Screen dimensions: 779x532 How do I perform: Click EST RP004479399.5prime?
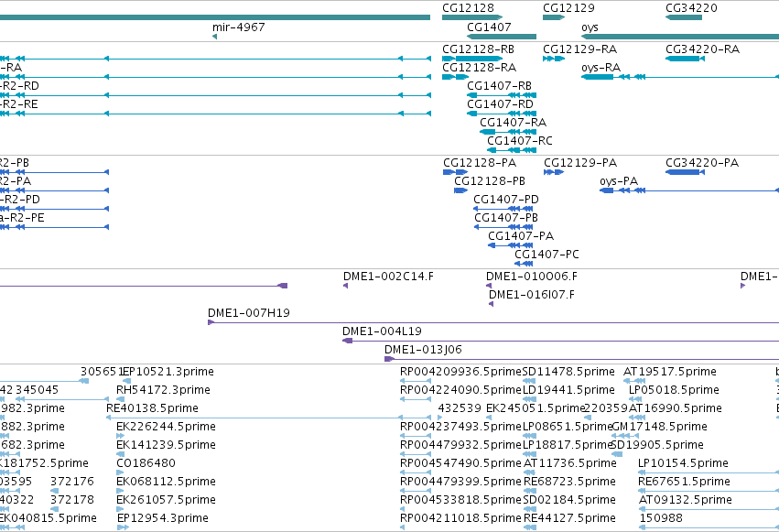click(x=460, y=482)
